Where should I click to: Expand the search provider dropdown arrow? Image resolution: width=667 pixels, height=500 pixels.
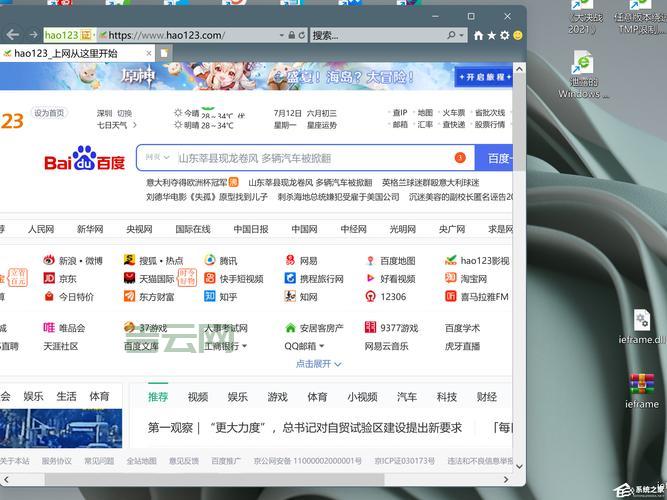(462, 35)
